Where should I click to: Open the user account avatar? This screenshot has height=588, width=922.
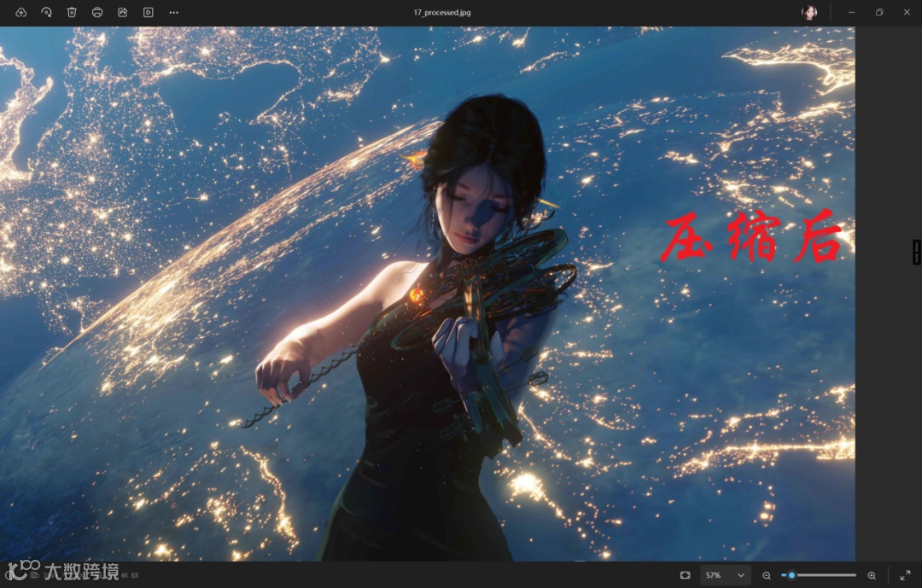click(x=809, y=12)
